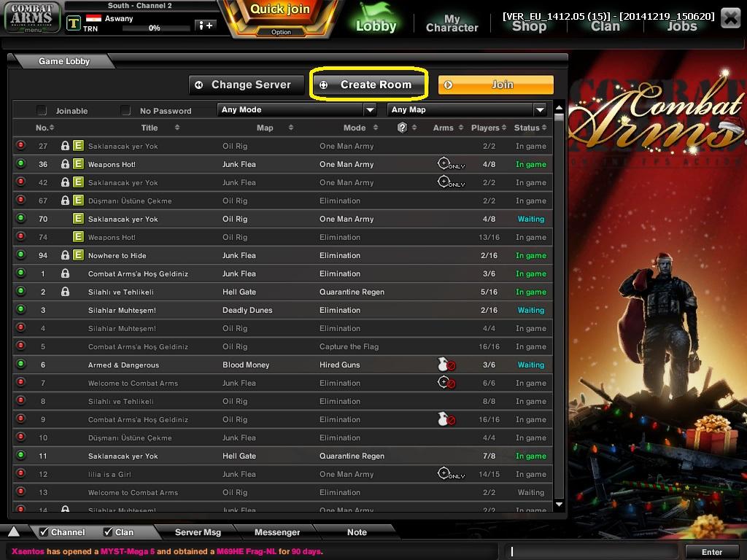Click the red-white flag beside Aswany
The width and height of the screenshot is (747, 560).
(93, 18)
